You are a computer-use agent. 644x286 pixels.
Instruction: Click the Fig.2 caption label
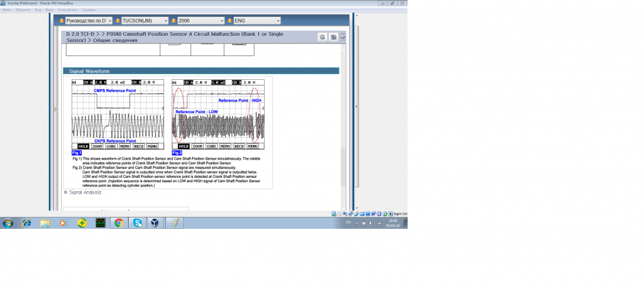coord(177,153)
